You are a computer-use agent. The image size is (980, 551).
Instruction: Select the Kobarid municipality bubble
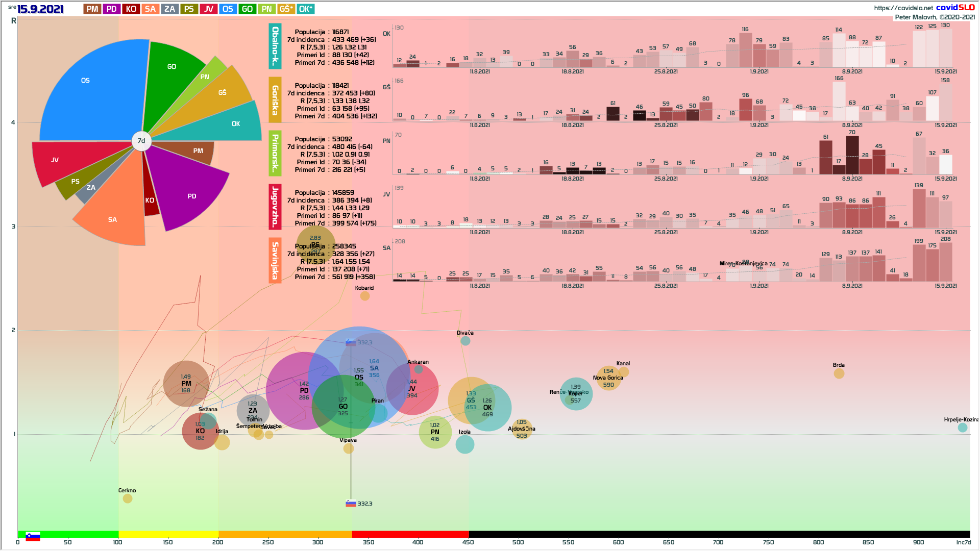point(364,296)
